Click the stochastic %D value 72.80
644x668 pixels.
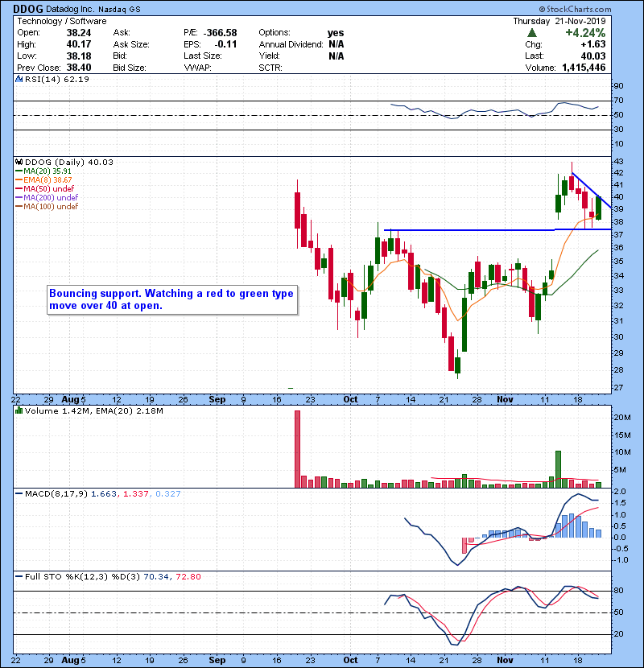(188, 577)
